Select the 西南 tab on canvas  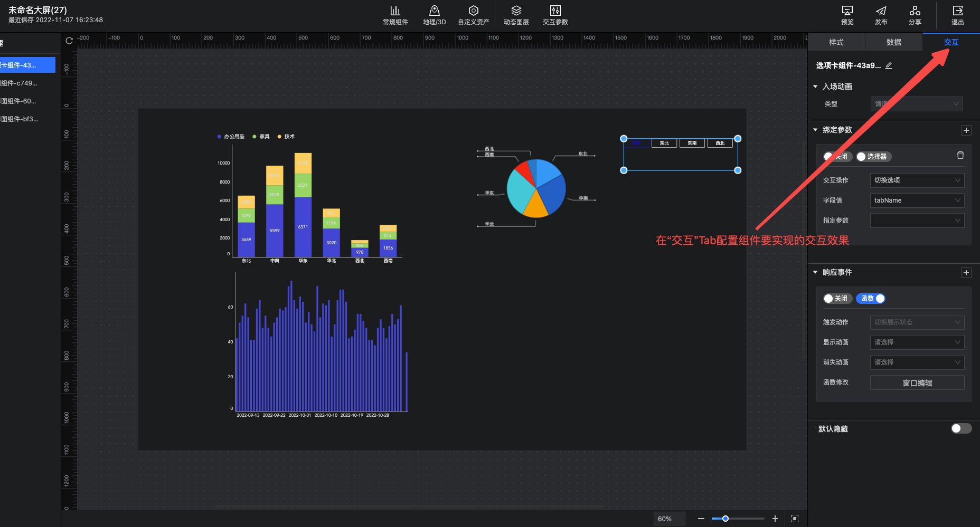[x=637, y=143]
